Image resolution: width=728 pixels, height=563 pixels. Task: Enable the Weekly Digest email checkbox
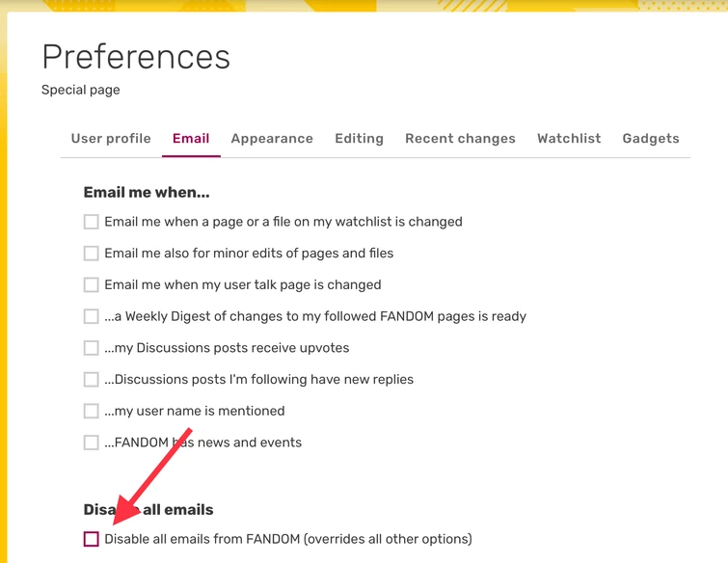(92, 316)
